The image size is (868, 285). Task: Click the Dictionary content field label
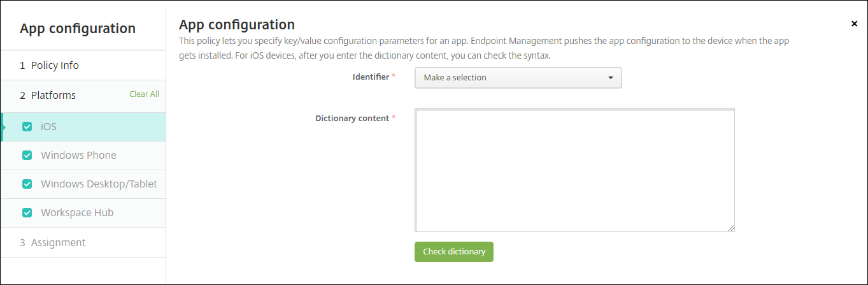[x=352, y=118]
